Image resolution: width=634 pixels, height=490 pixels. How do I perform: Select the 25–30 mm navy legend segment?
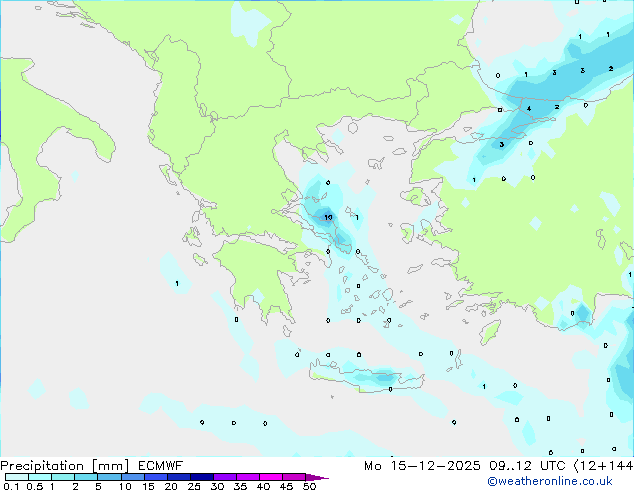coord(202,477)
